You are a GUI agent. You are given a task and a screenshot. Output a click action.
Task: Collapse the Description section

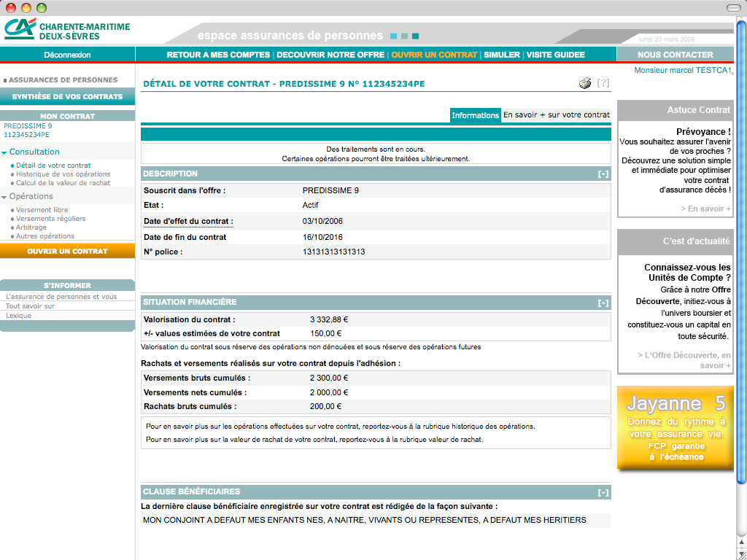coord(603,174)
